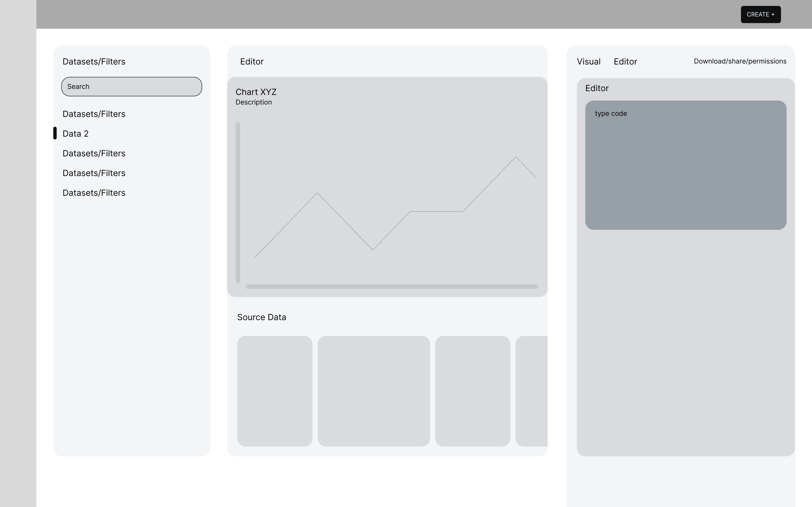Switch to the Visual tab
The height and width of the screenshot is (507, 812).
(588, 62)
